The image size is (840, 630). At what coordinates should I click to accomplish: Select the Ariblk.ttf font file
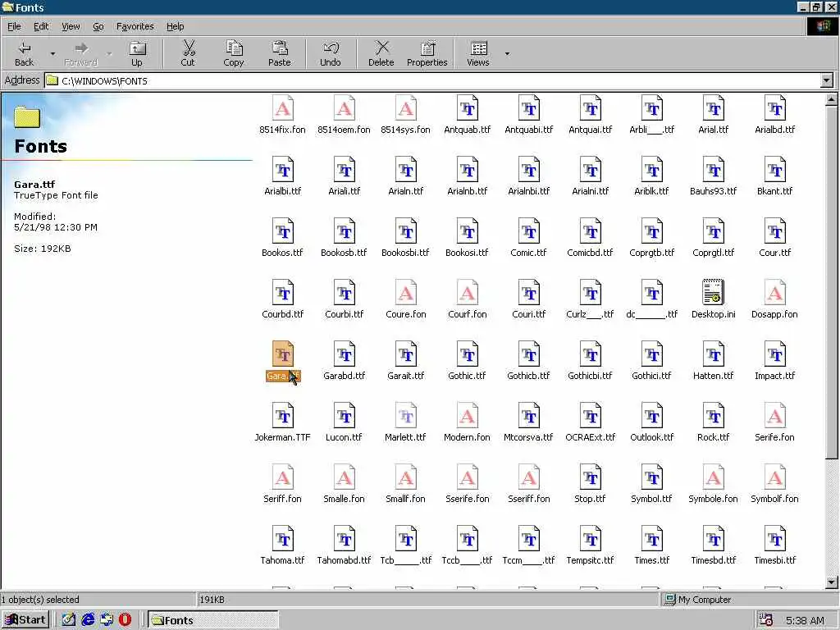[x=652, y=176]
